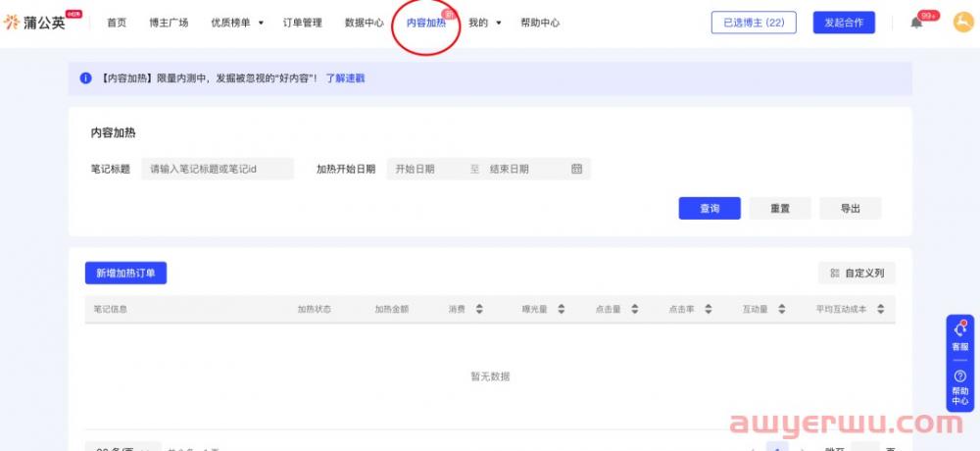Click the 加热状态 column header

(315, 309)
